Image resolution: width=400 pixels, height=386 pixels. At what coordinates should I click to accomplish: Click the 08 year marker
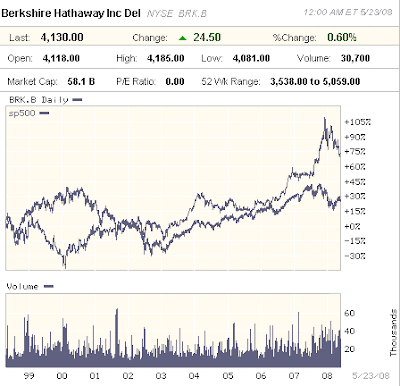[327, 376]
